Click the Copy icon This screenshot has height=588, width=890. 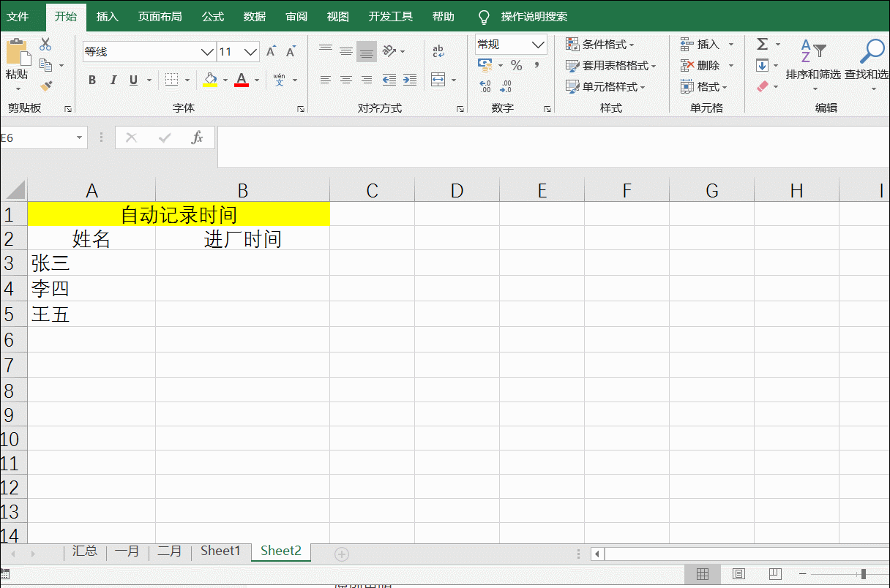(x=46, y=65)
